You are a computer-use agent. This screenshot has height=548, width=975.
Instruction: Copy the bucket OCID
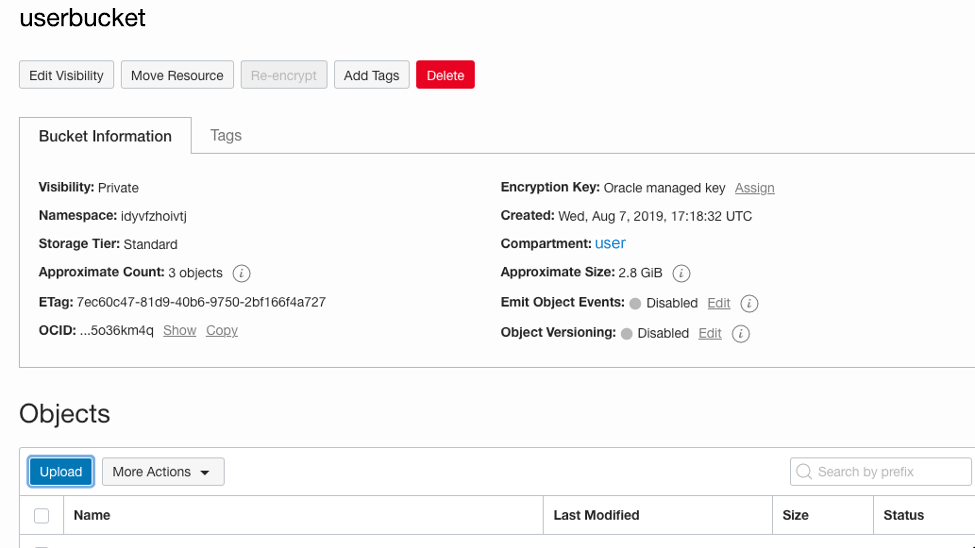[222, 331]
